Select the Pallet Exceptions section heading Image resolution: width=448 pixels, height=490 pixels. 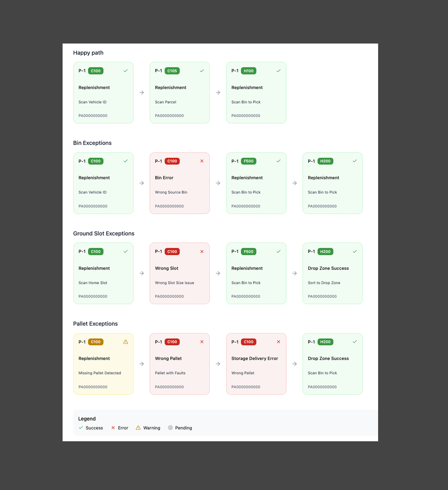coord(95,324)
